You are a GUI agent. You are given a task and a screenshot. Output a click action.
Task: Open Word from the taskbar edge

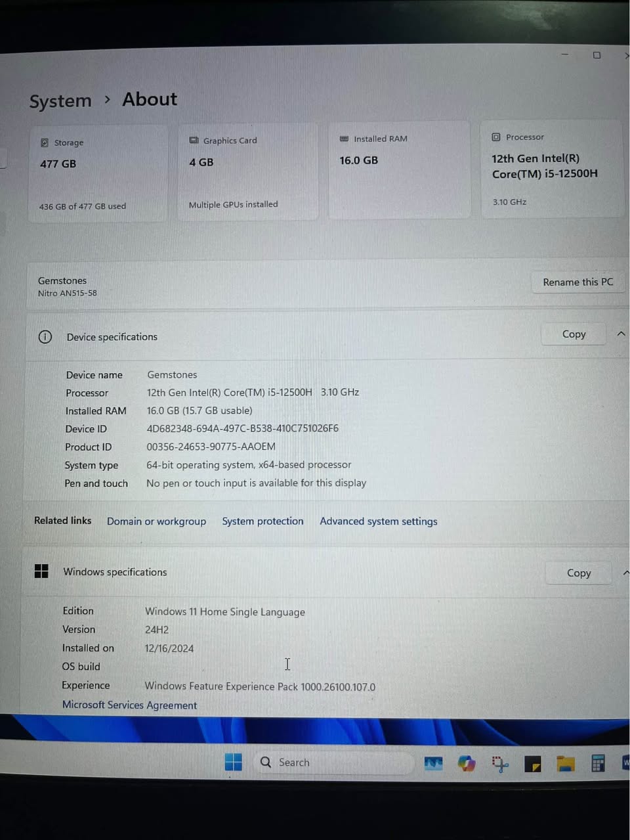click(625, 763)
